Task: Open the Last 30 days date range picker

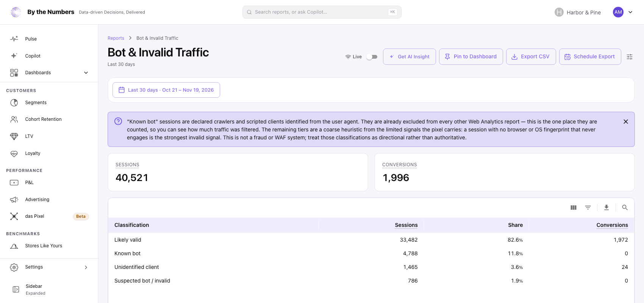Action: [x=166, y=90]
